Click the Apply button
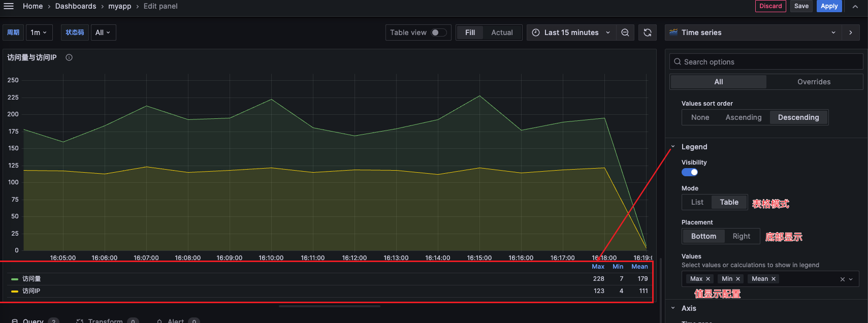The image size is (868, 323). (x=829, y=6)
